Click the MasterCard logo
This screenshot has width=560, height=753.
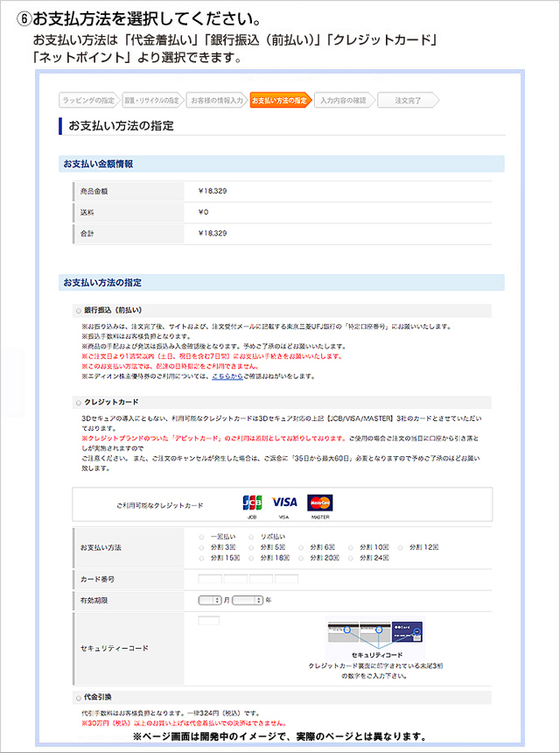point(319,503)
